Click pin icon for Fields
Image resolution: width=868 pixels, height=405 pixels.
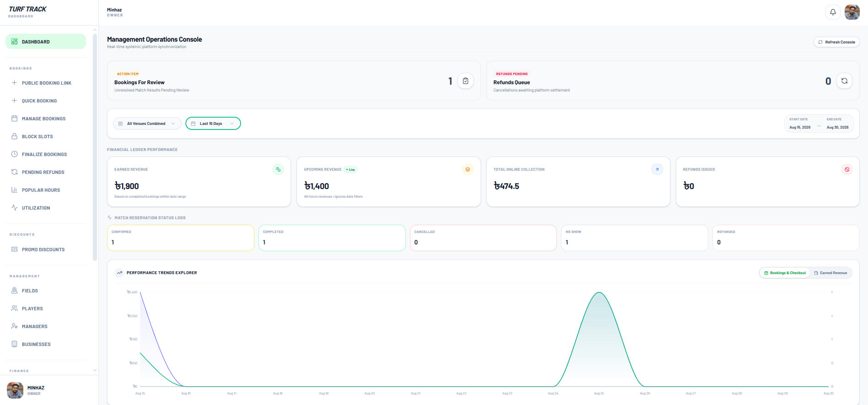tap(14, 291)
